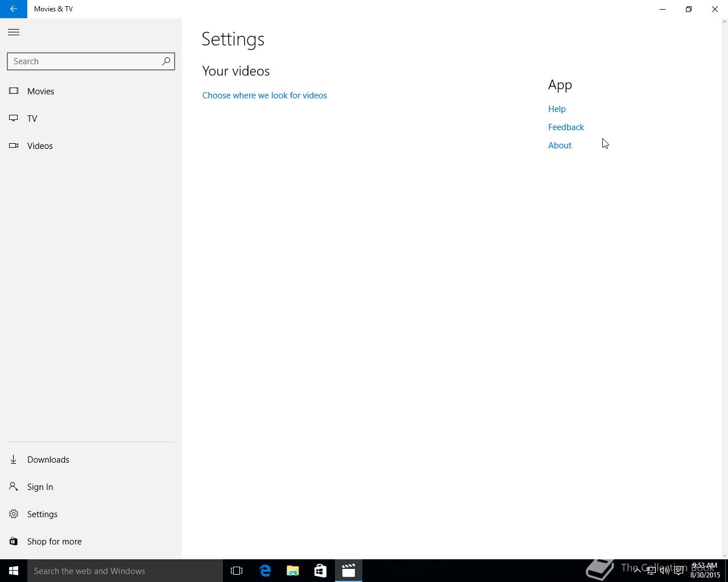The width and height of the screenshot is (728, 582).
Task: Open Settings from the sidebar
Action: click(42, 514)
